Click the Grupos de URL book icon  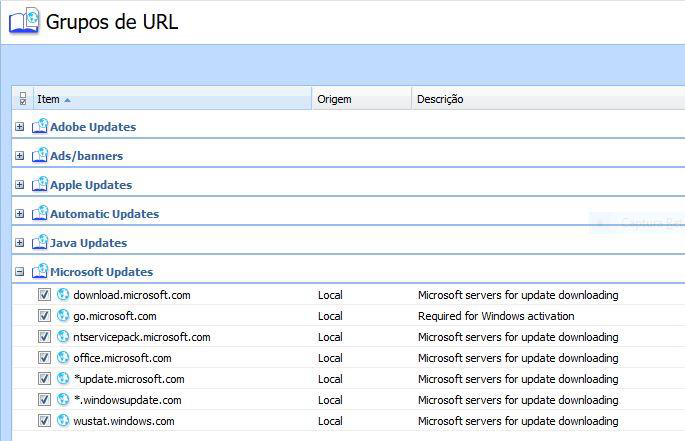(x=24, y=21)
